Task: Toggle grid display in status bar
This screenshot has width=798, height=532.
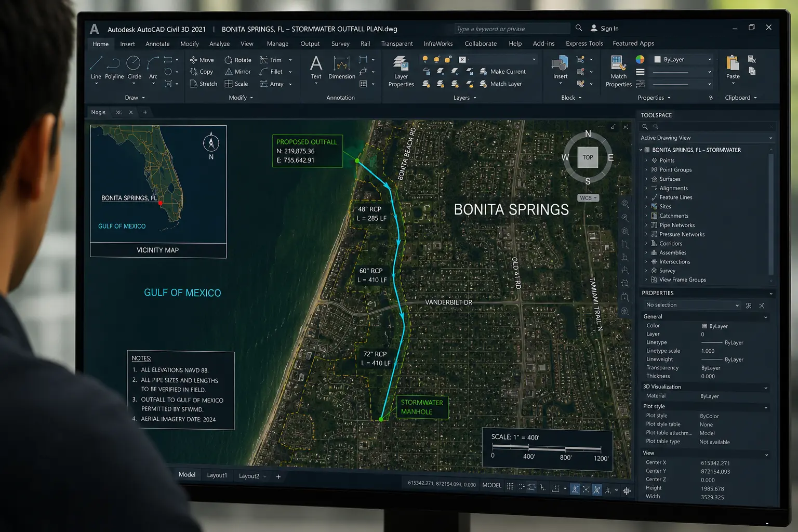Action: [510, 486]
